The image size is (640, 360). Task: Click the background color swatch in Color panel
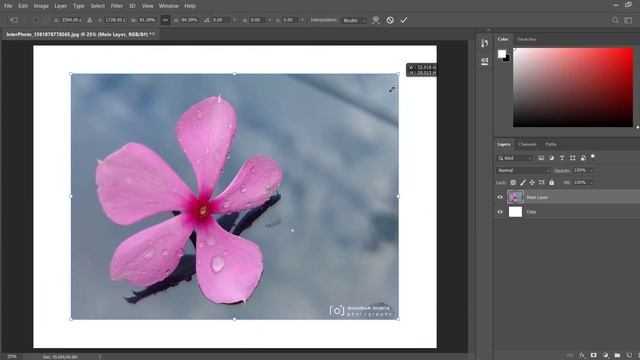507,59
